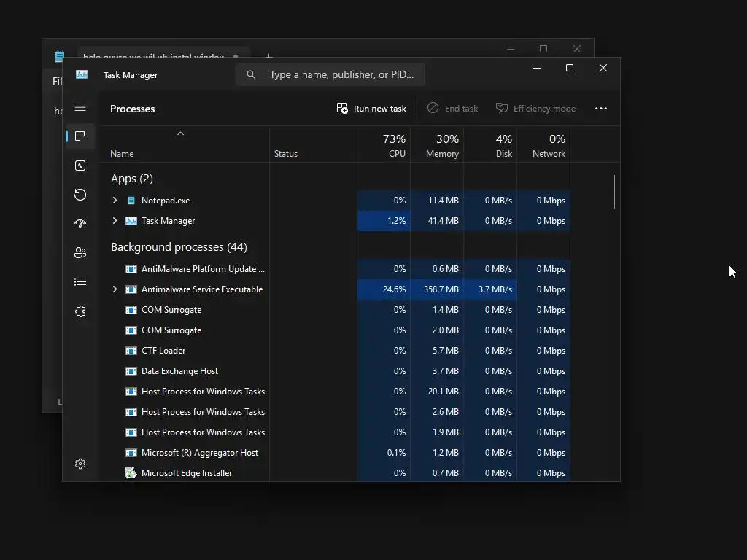This screenshot has height=560, width=747.
Task: Select the CTF Loader row
Action: (x=334, y=351)
